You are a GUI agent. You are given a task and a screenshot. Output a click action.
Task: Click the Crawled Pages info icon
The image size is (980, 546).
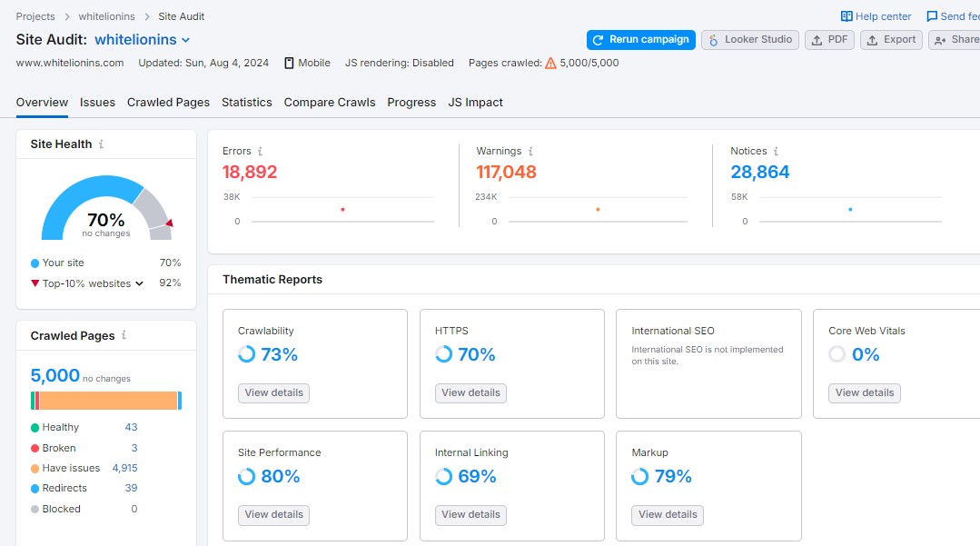[x=124, y=336]
